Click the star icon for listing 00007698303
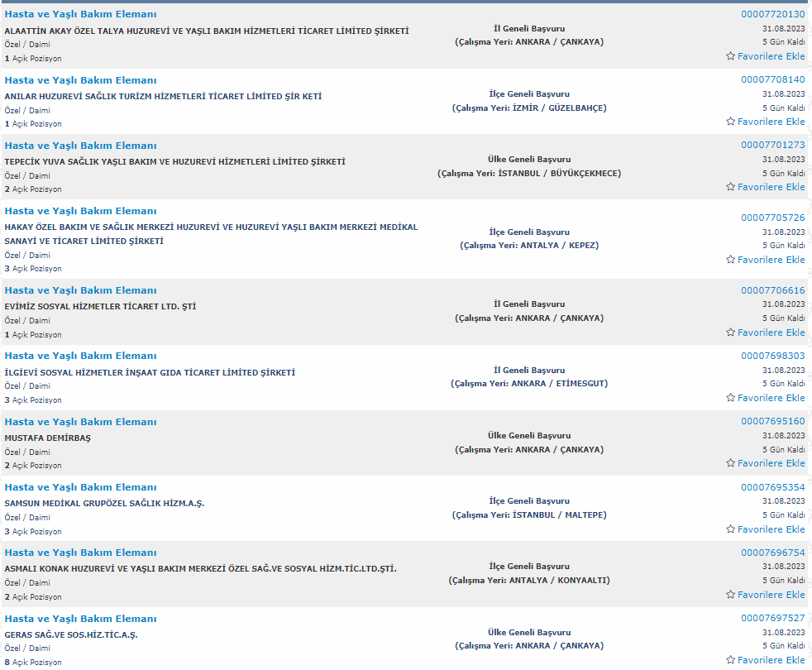The image size is (812, 670). click(x=730, y=398)
